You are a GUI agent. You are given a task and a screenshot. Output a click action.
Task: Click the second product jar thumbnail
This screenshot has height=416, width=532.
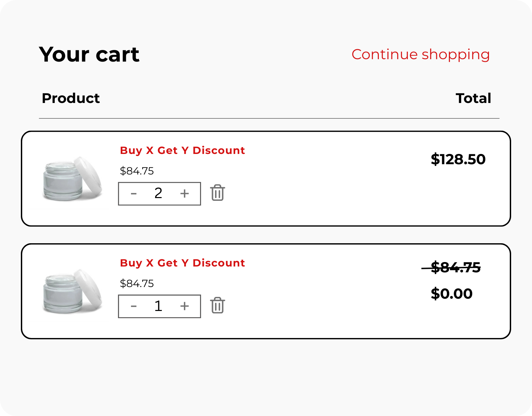(x=72, y=292)
